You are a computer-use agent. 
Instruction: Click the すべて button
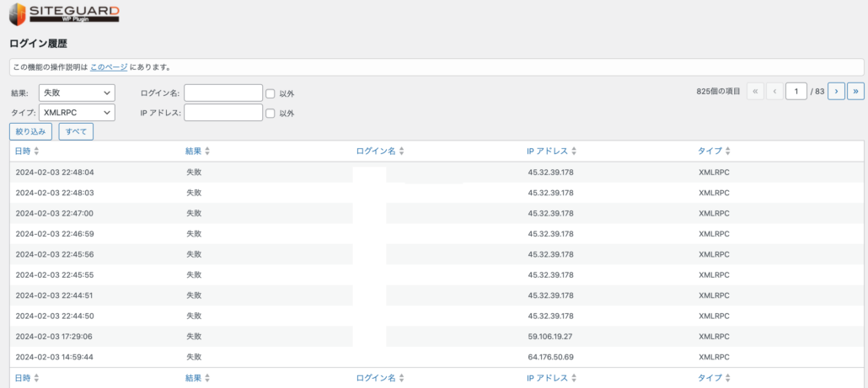76,131
